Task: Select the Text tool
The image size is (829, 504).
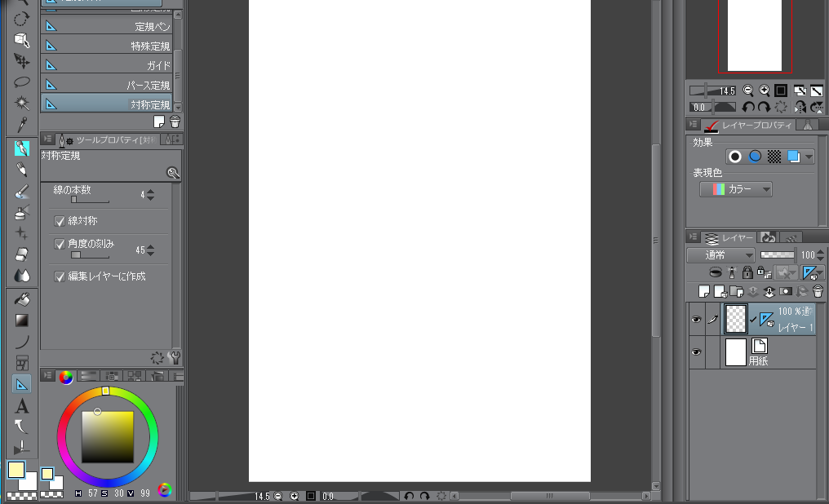Action: pyautogui.click(x=21, y=406)
